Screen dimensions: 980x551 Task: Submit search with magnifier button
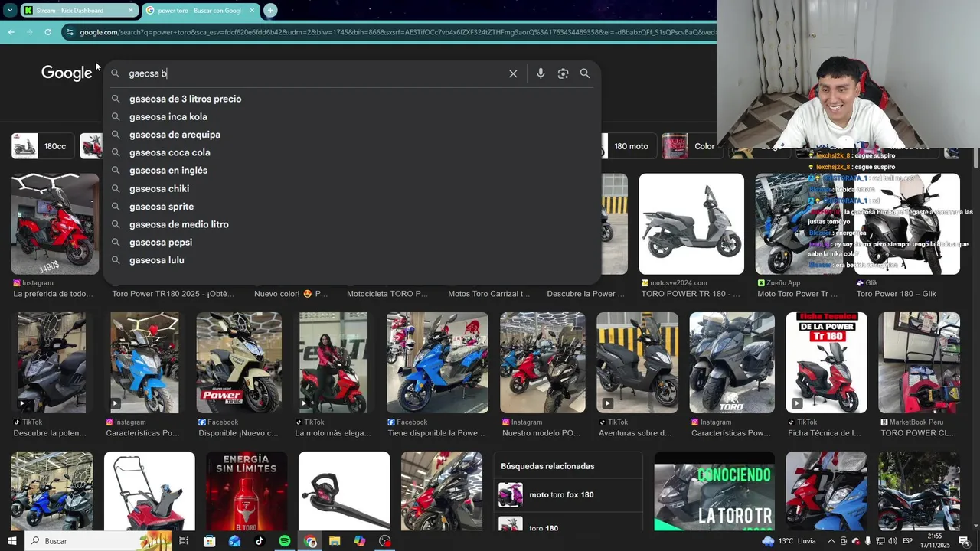point(585,73)
